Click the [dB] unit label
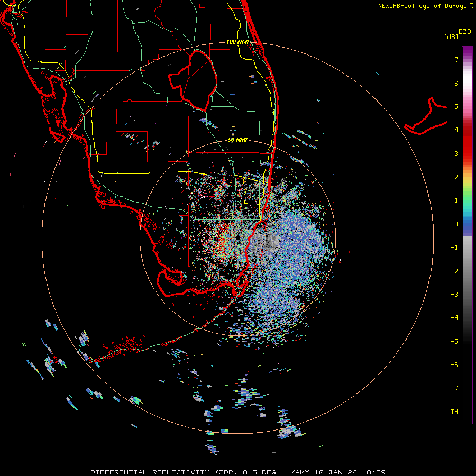 [x=451, y=36]
